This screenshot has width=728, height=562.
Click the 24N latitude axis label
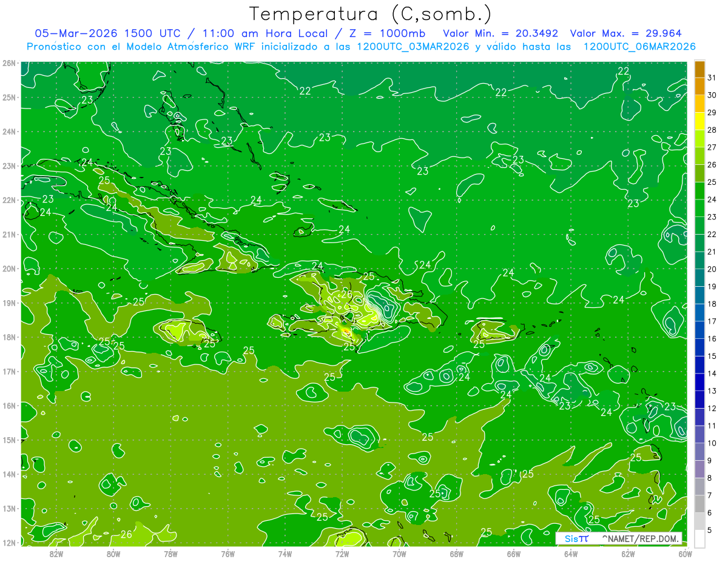[x=9, y=132]
